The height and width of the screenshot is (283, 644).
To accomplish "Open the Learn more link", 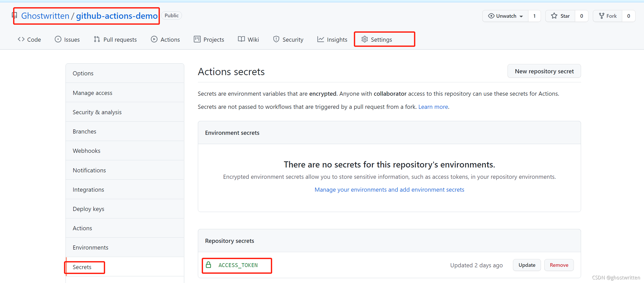I will [433, 107].
